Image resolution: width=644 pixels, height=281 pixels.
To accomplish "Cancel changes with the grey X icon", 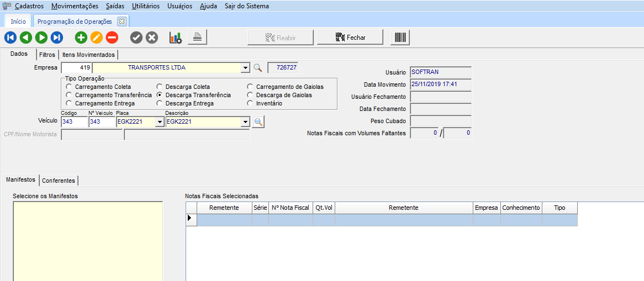I will coord(152,38).
